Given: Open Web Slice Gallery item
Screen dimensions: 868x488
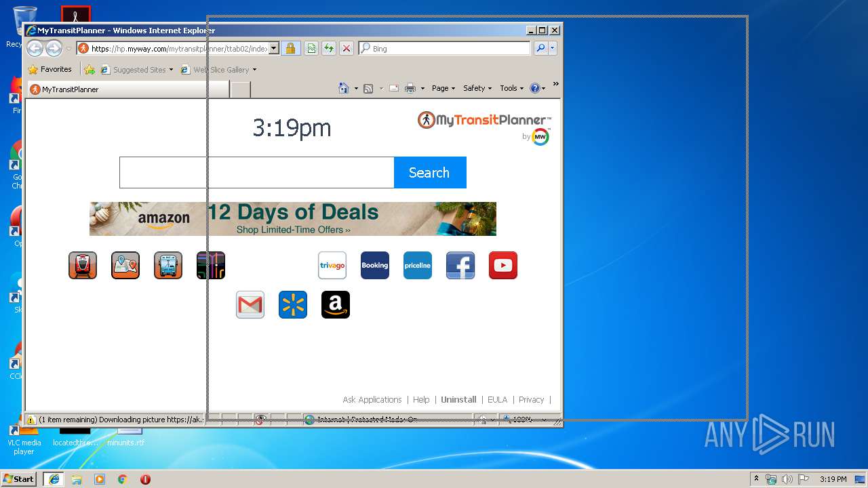Looking at the screenshot, I should click(x=218, y=69).
